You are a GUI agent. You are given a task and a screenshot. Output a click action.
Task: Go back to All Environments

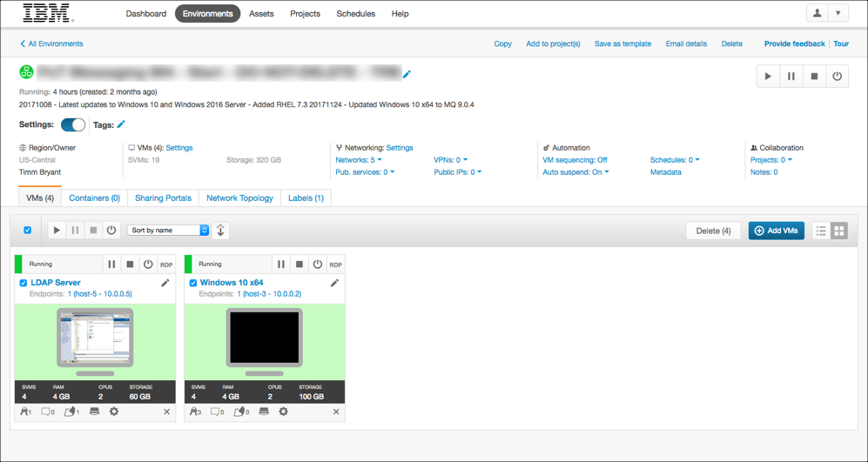click(x=51, y=44)
